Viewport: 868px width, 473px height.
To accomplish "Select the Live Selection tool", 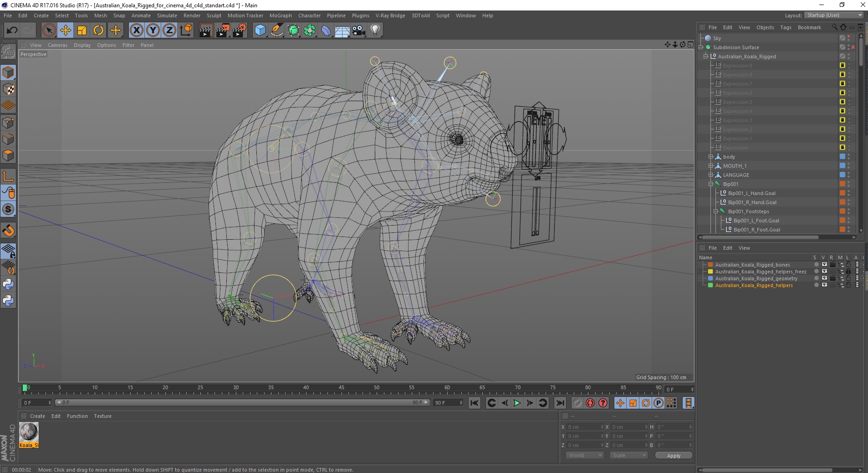I will [x=49, y=31].
